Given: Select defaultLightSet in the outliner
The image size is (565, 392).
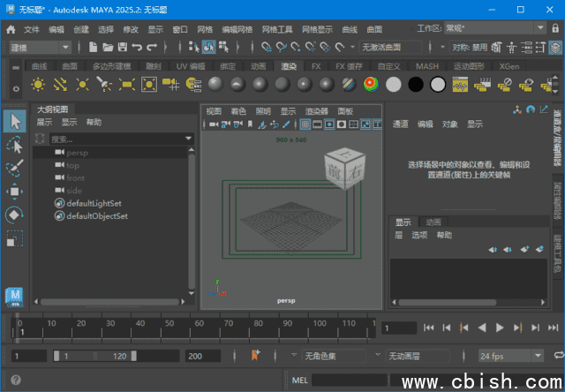Looking at the screenshot, I should tap(94, 203).
